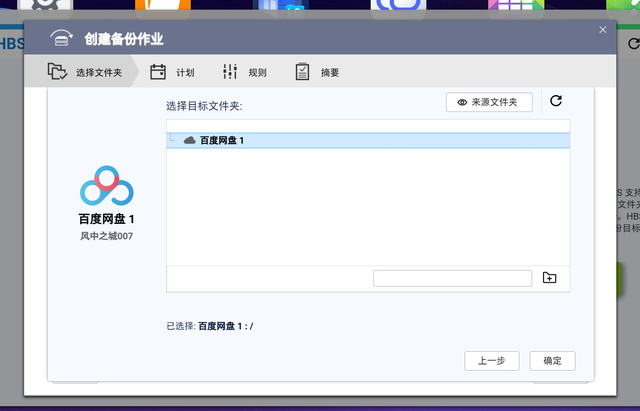Click the calendar icon for 计划

[158, 72]
